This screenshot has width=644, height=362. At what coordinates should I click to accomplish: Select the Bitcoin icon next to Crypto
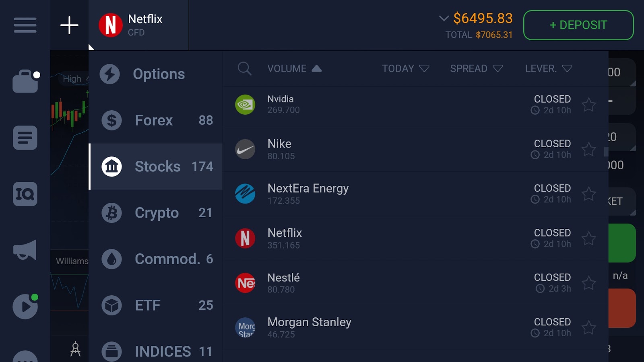pyautogui.click(x=111, y=213)
